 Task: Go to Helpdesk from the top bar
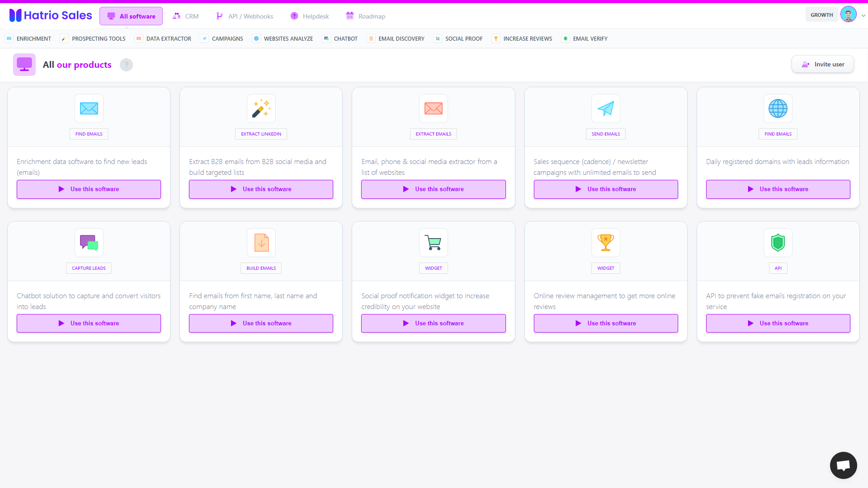click(x=309, y=16)
